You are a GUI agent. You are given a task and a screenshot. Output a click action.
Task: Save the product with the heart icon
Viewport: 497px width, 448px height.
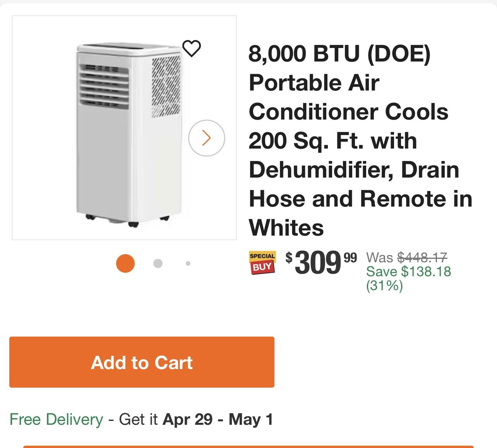tap(192, 48)
